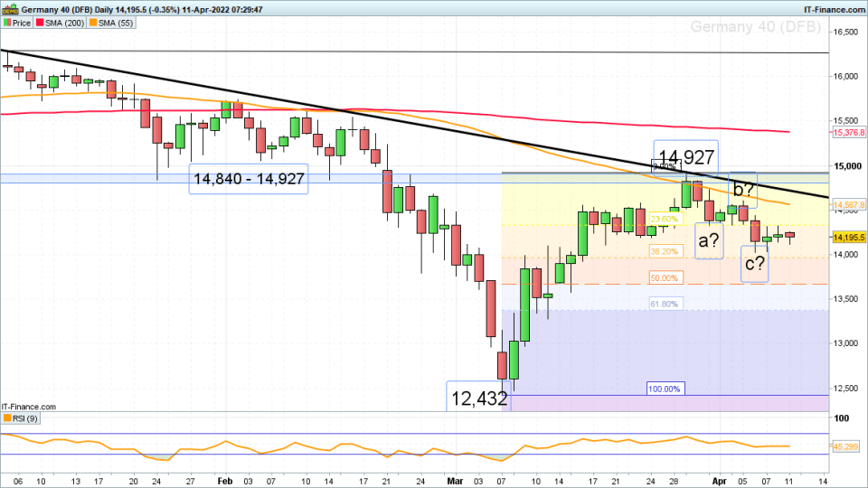Select the SMA (55) legend label
This screenshot has height=488, width=868.
pos(116,23)
